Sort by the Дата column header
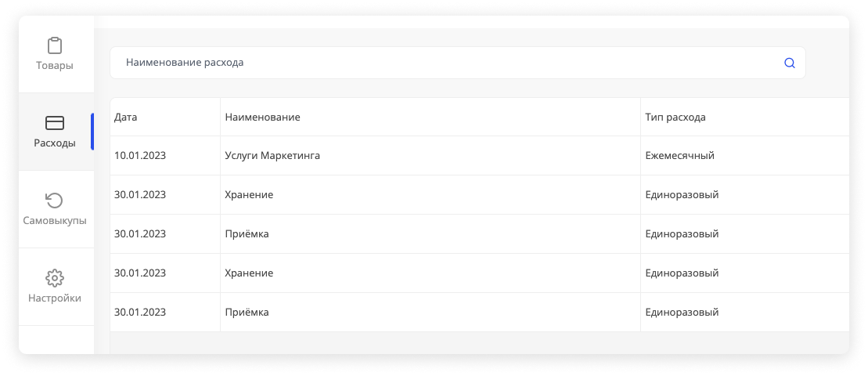The height and width of the screenshot is (376, 868). click(x=126, y=117)
